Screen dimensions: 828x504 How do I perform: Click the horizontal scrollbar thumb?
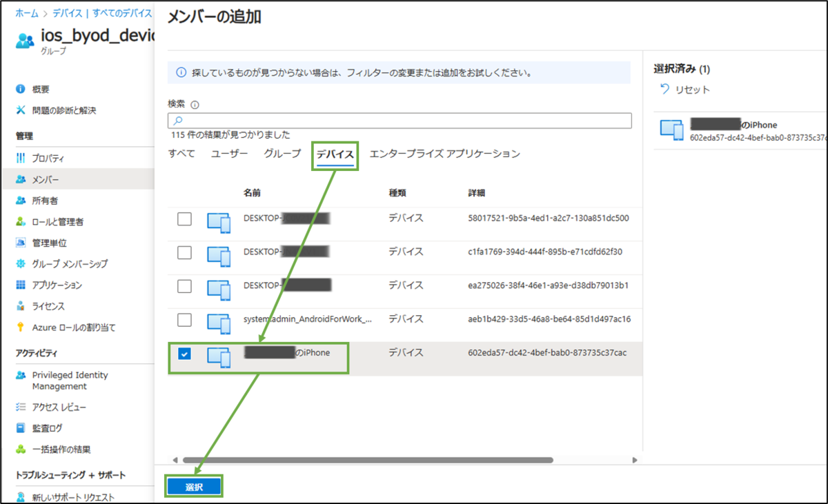point(368,460)
